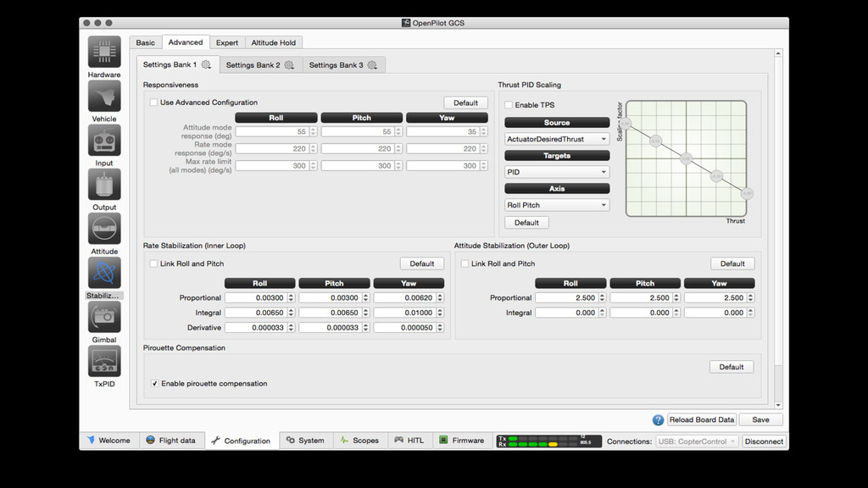Select the Gimbal camera icon
This screenshot has height=488, width=868.
click(x=104, y=318)
